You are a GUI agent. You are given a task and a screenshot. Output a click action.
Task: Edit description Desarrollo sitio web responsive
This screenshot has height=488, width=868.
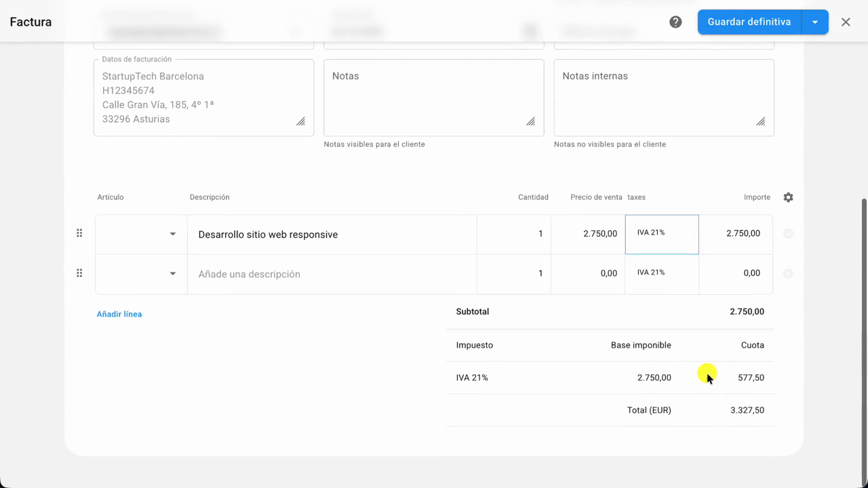point(332,235)
